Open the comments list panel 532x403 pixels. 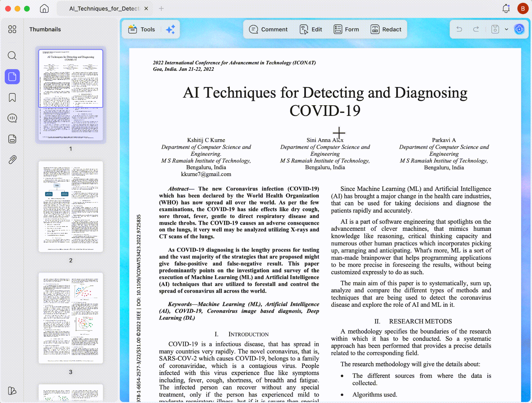point(12,118)
